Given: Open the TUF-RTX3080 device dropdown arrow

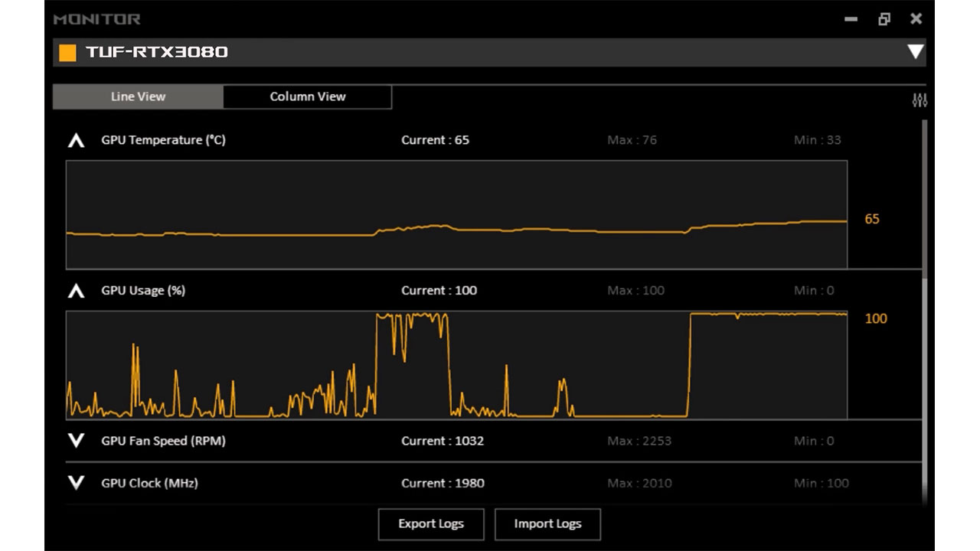Looking at the screenshot, I should click(915, 52).
